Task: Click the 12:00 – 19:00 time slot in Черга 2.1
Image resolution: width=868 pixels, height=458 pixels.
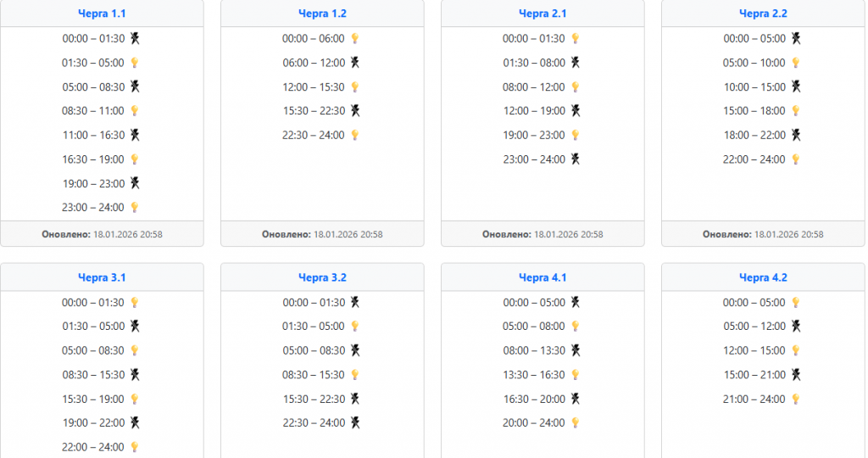Action: click(534, 111)
